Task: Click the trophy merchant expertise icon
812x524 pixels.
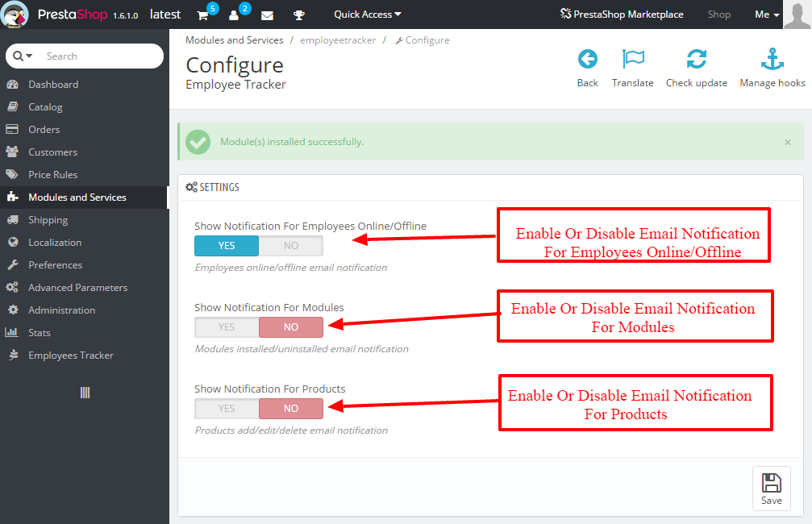Action: coord(299,15)
